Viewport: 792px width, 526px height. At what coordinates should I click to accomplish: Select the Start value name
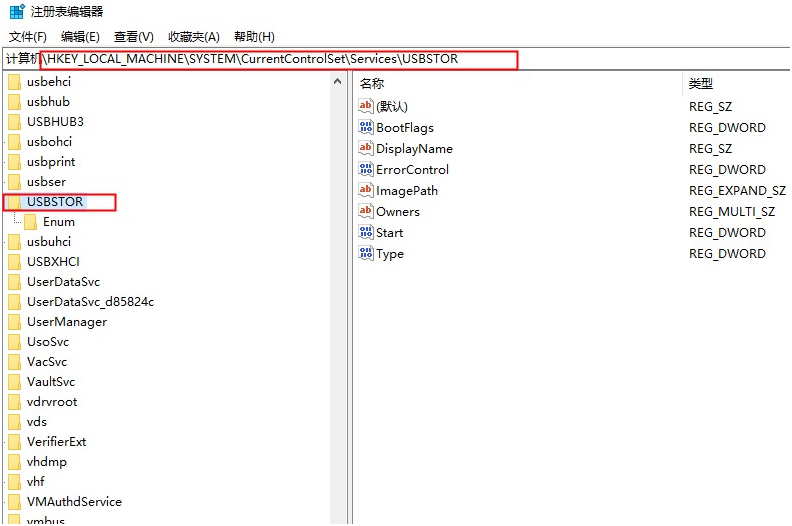point(389,233)
